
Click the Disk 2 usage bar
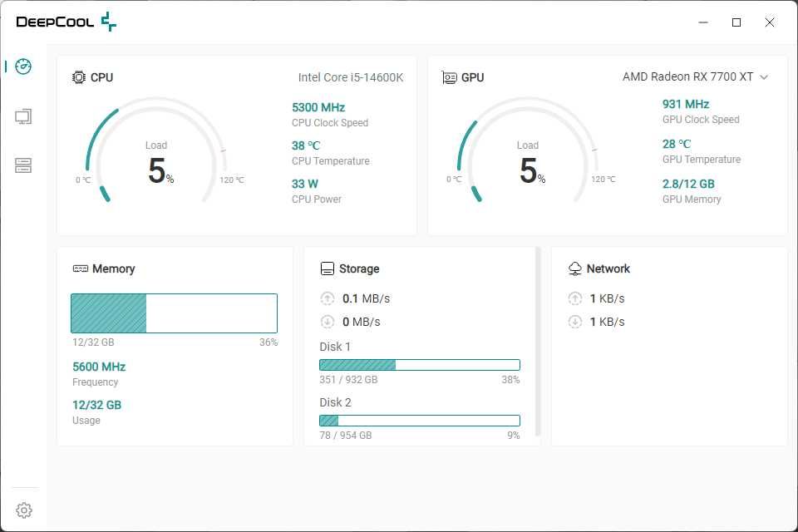(x=420, y=421)
